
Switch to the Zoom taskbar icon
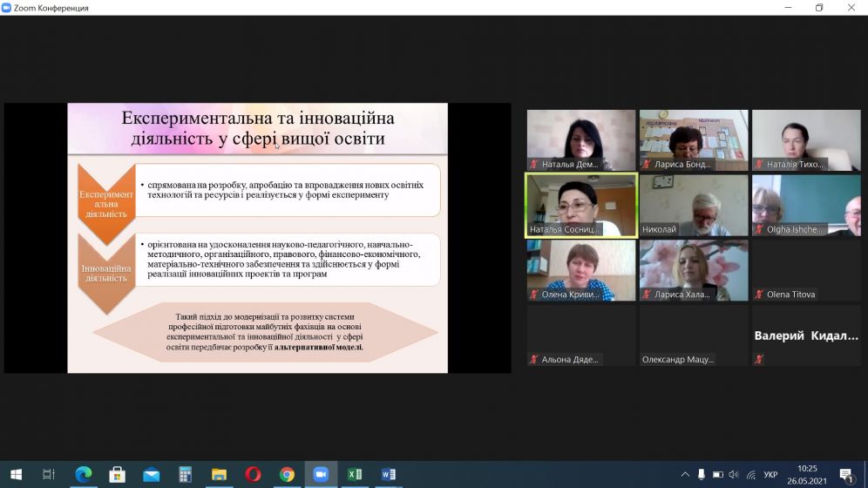pyautogui.click(x=321, y=474)
